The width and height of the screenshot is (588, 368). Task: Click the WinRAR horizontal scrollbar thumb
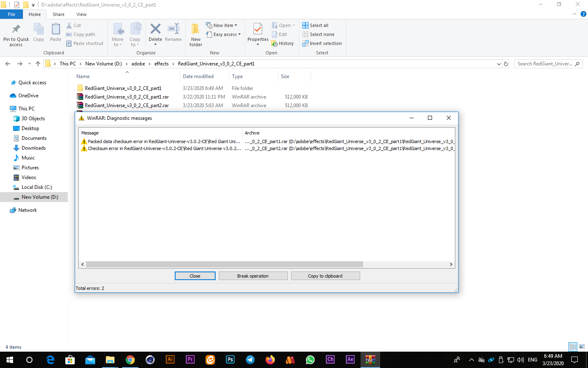tap(224, 264)
